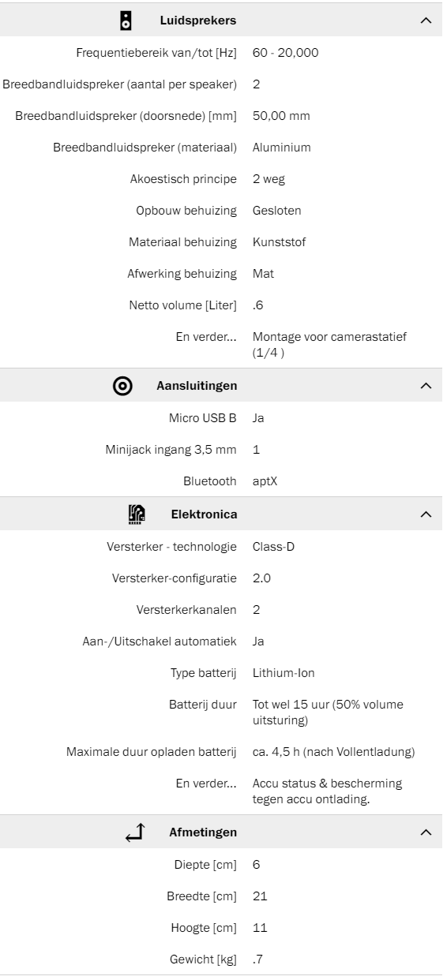Collapse the Aansluitingen section chevron

point(426,386)
